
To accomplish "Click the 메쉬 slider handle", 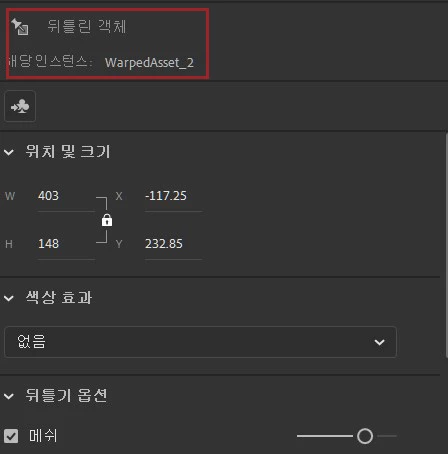I will coord(365,436).
